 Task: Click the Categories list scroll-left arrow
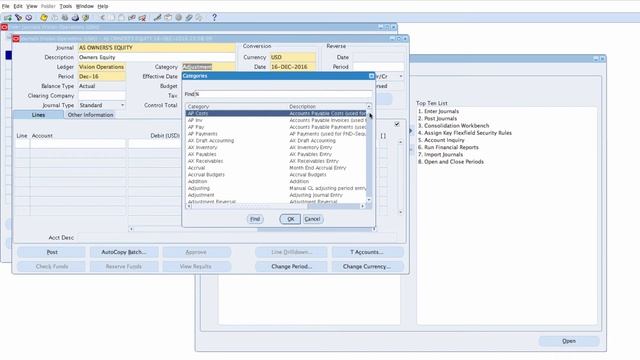(x=189, y=206)
